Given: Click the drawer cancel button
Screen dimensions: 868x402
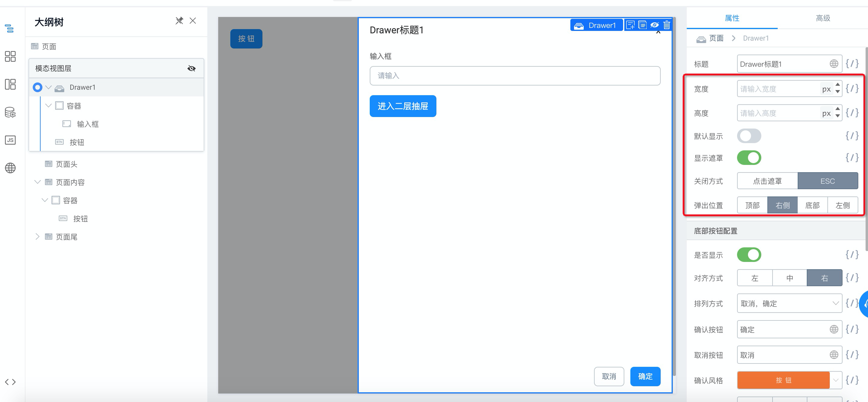Looking at the screenshot, I should pyautogui.click(x=609, y=377).
